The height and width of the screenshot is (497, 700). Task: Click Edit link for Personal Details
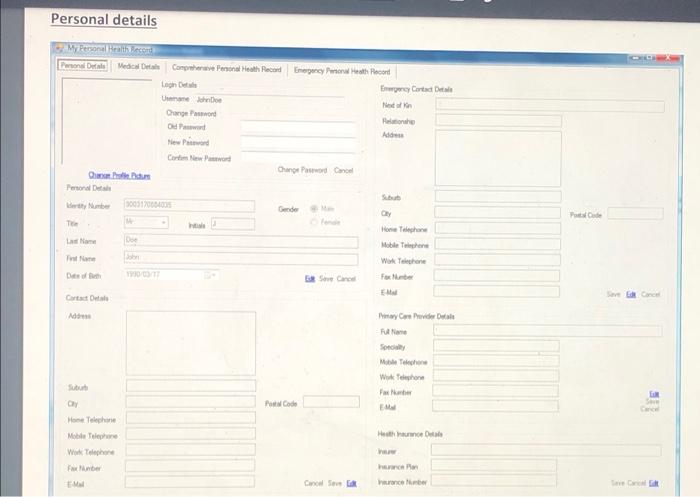(x=310, y=279)
